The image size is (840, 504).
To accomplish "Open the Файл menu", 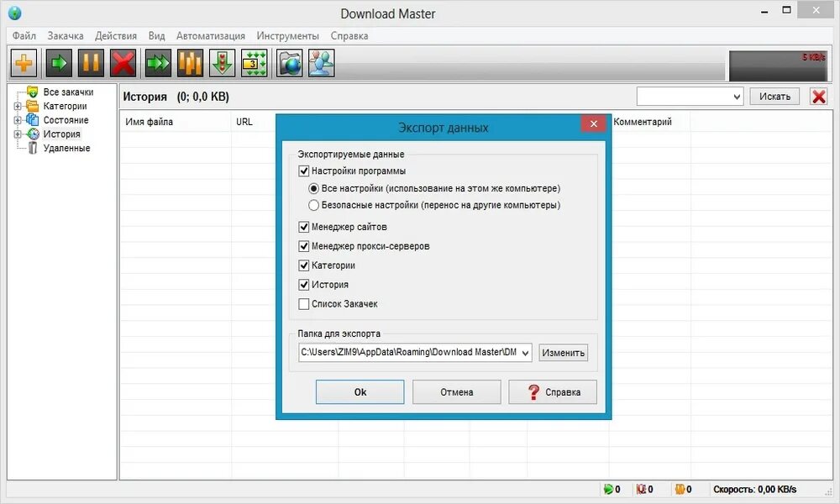I will pos(24,36).
